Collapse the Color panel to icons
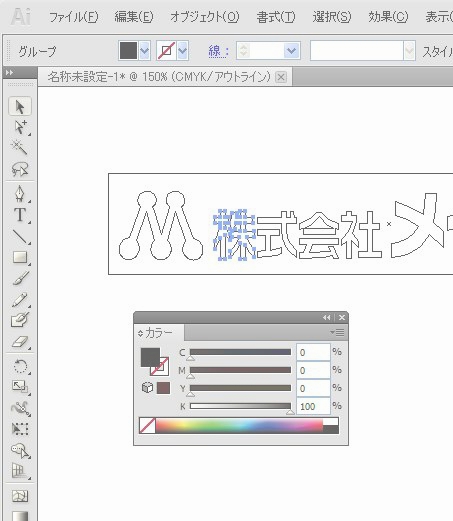The width and height of the screenshot is (453, 521). coord(327,318)
